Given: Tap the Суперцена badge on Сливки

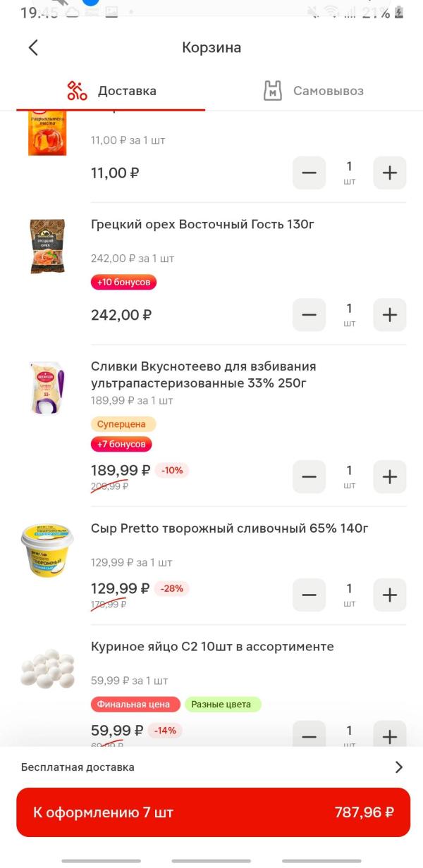Looking at the screenshot, I should (x=123, y=424).
